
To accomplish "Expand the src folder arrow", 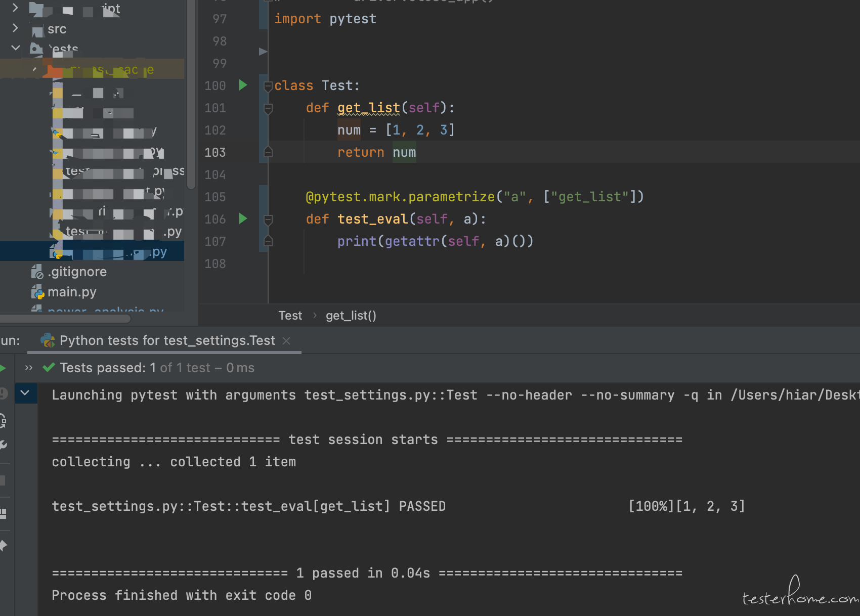I will pyautogui.click(x=15, y=28).
